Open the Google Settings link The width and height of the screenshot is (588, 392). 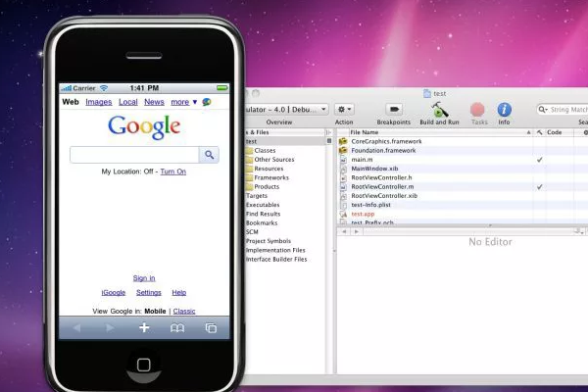(x=149, y=293)
